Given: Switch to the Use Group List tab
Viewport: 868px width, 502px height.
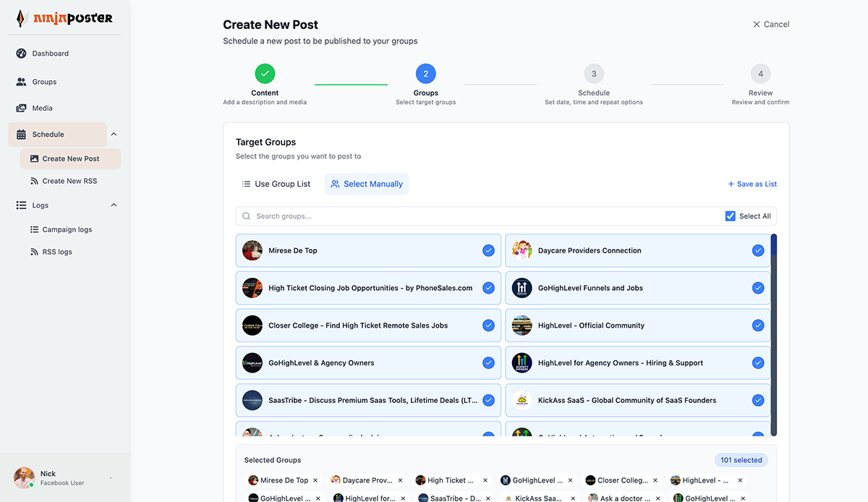Looking at the screenshot, I should point(276,184).
